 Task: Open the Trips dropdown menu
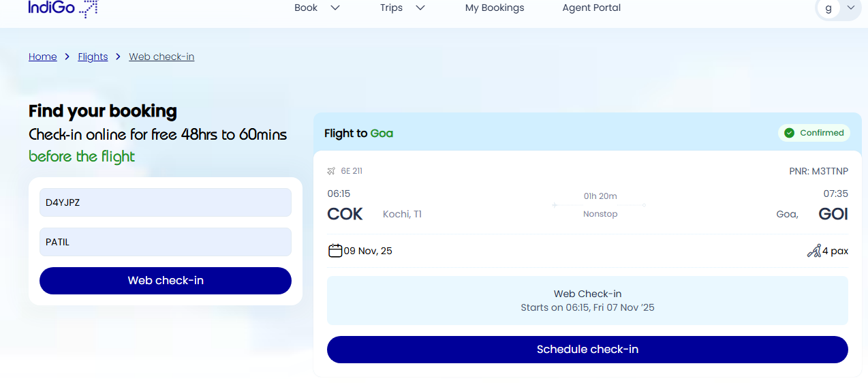[403, 8]
